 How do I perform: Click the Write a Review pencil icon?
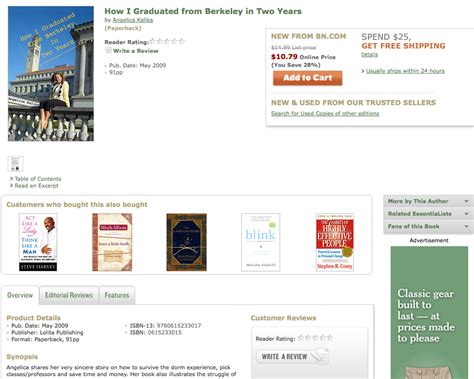108,51
